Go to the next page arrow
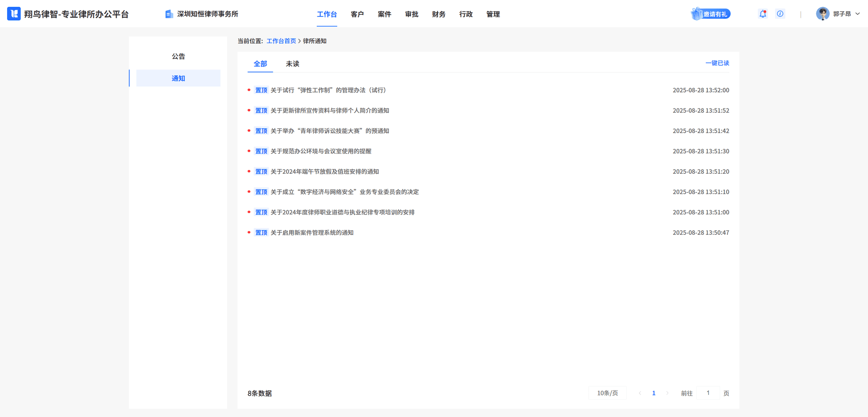Screen dimensions: 868x417 click(667, 393)
